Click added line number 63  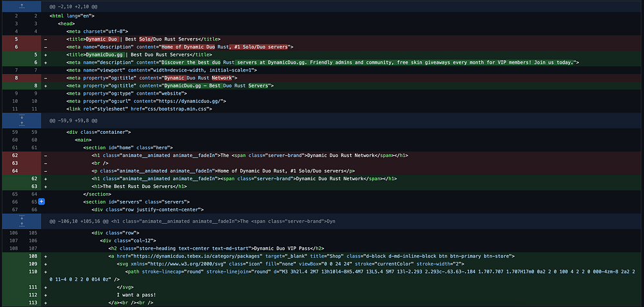(35, 187)
